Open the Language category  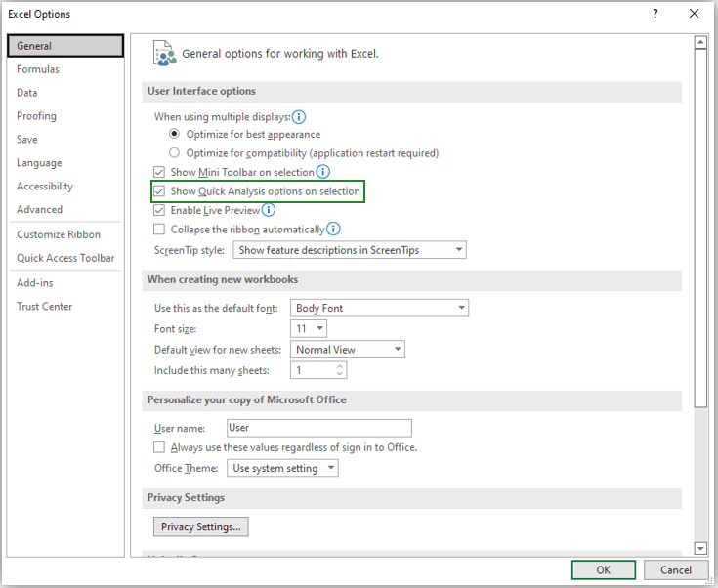tap(65, 162)
